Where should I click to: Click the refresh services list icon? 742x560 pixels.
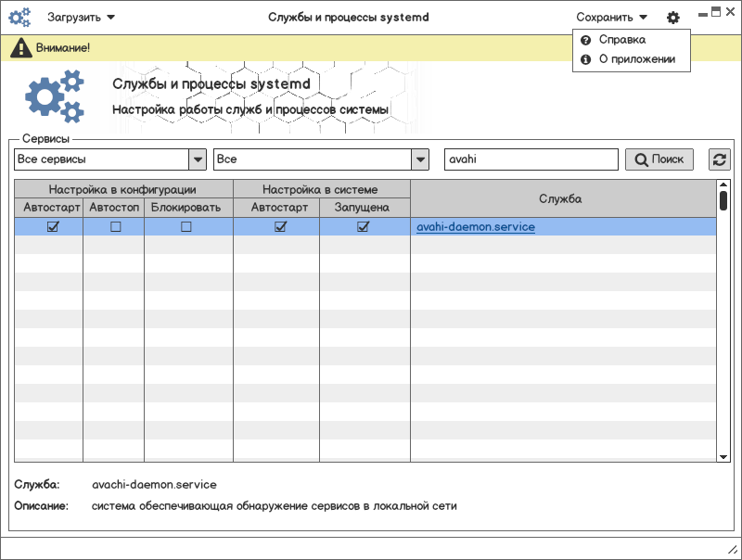tap(719, 159)
